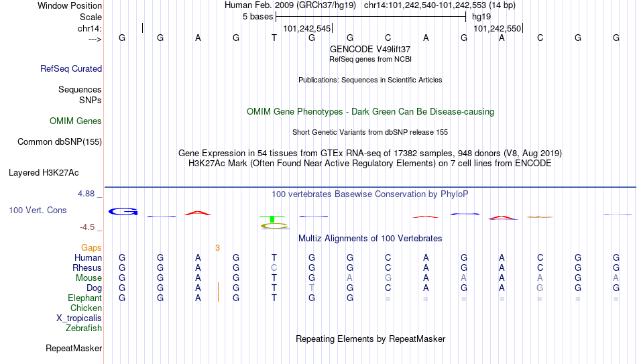This screenshot has width=637, height=364.
Task: Click the sequence direction arrow '--->'
Action: click(x=95, y=39)
